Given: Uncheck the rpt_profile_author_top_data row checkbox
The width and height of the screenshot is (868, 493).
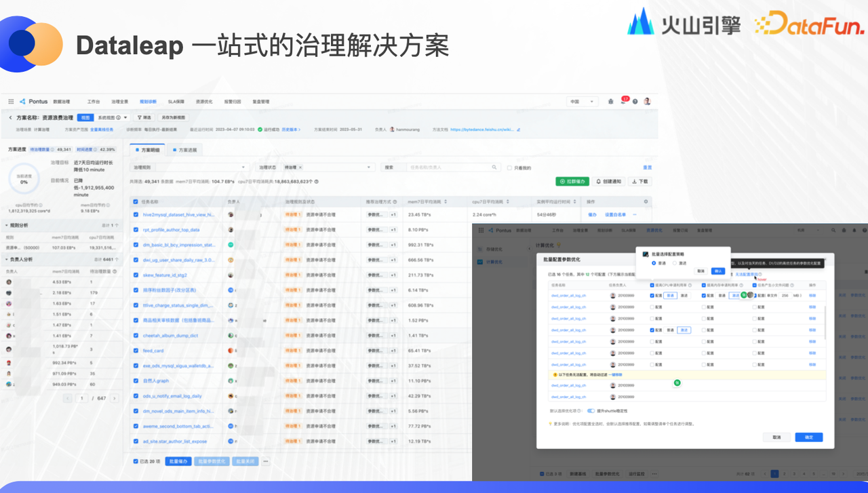Looking at the screenshot, I should (x=136, y=230).
